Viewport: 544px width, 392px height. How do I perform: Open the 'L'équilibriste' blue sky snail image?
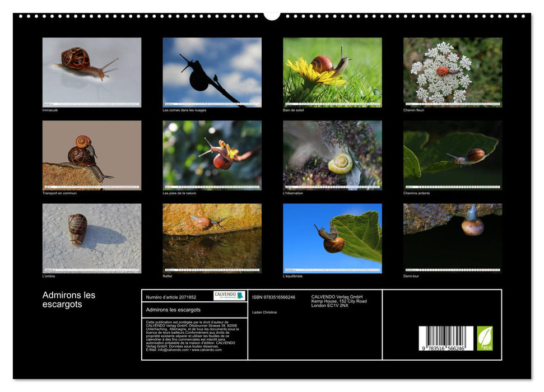click(x=332, y=238)
